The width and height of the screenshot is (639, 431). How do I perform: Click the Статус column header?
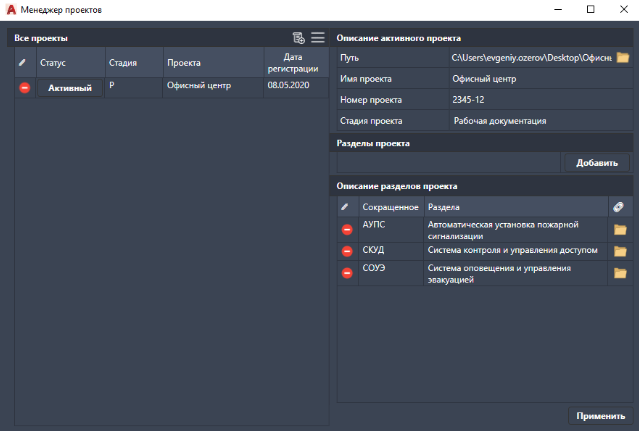point(71,62)
